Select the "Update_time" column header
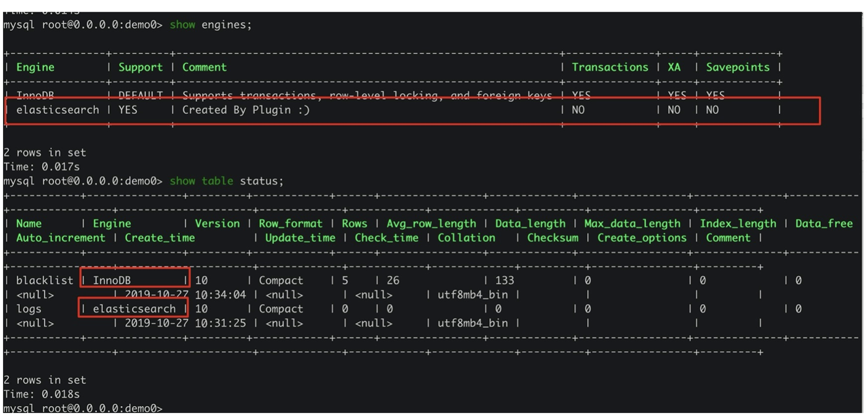The width and height of the screenshot is (868, 418). click(x=300, y=238)
